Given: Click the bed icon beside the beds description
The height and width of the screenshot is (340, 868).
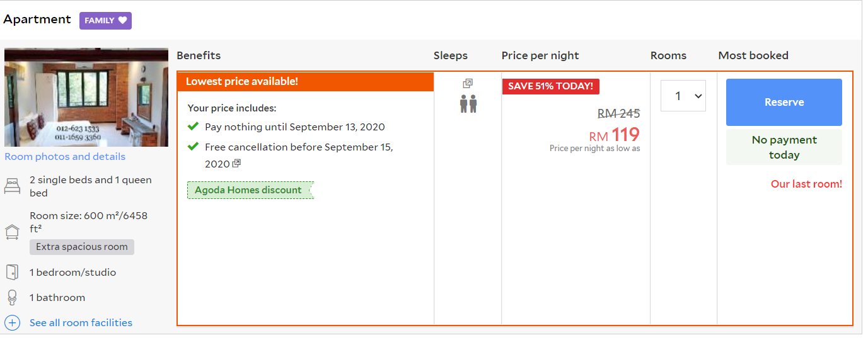Looking at the screenshot, I should [12, 186].
